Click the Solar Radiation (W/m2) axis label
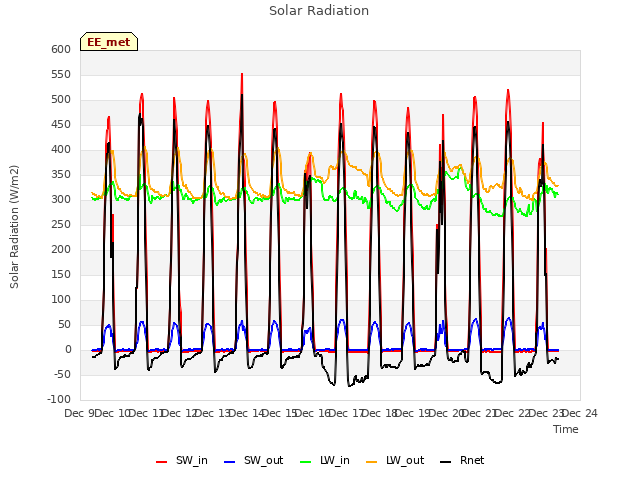 coord(14,227)
